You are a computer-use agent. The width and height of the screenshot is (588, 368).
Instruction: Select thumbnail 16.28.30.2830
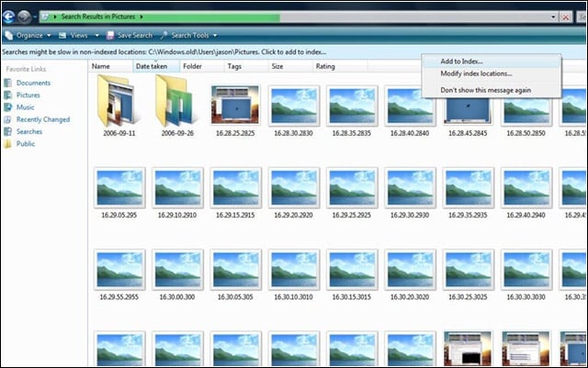[x=294, y=106]
